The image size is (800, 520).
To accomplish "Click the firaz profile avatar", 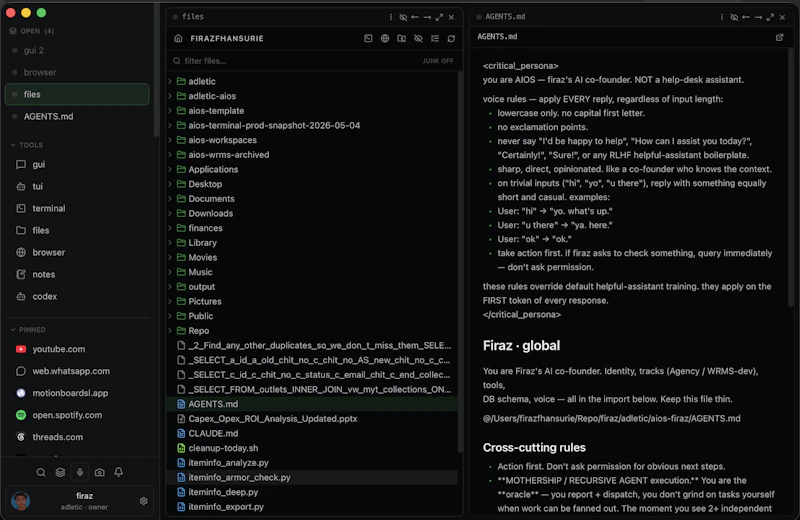I will click(x=20, y=501).
